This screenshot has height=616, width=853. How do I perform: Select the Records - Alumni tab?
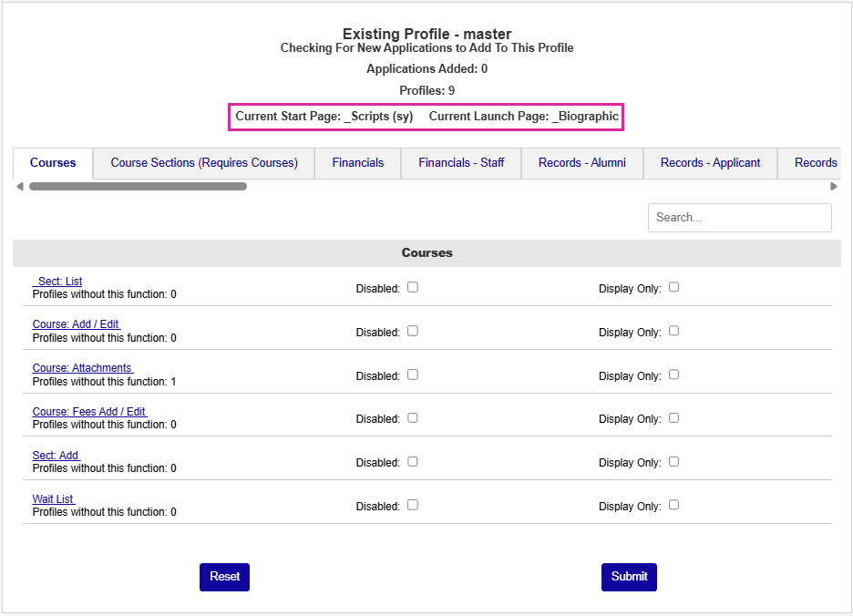tap(581, 163)
